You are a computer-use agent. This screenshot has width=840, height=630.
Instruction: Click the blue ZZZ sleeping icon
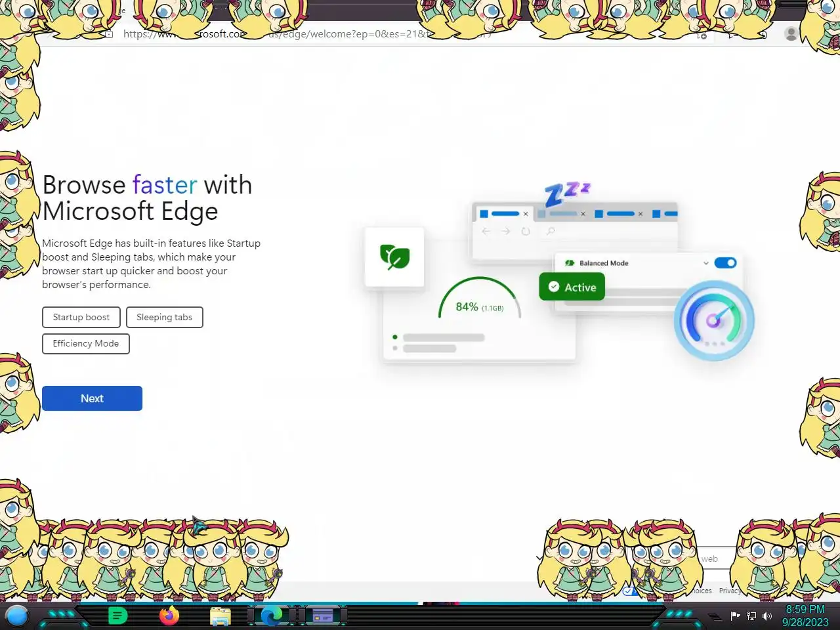tap(567, 194)
